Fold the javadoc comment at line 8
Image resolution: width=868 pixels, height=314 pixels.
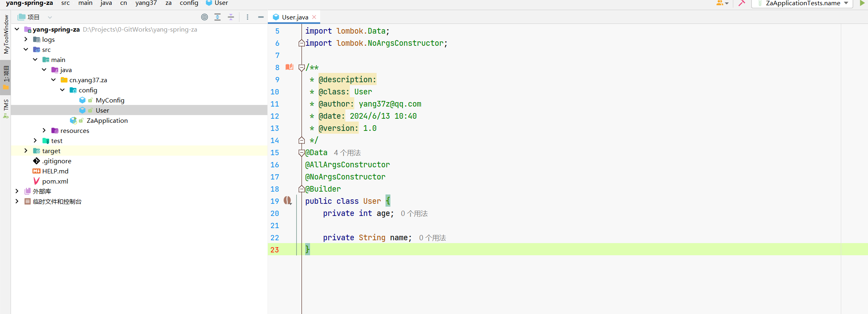tap(302, 68)
